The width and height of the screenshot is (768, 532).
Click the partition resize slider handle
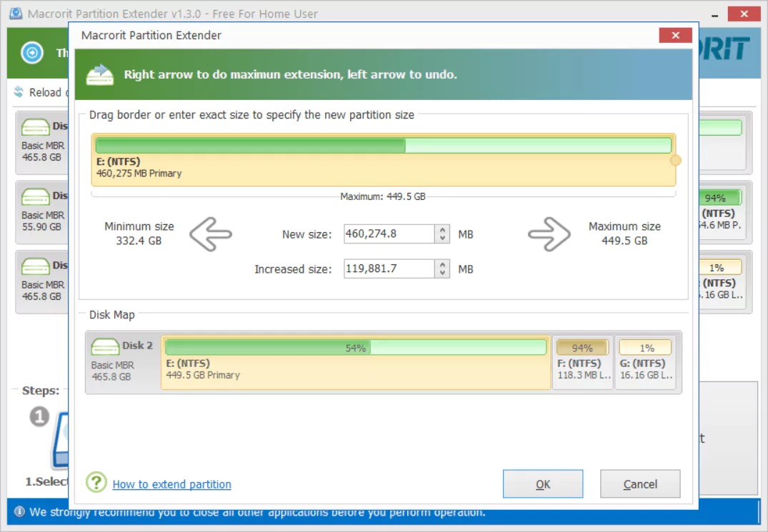676,161
